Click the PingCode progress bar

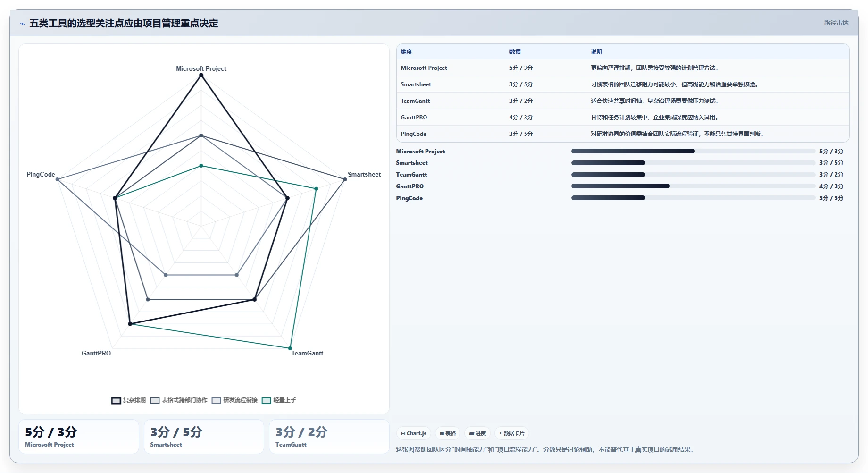click(693, 198)
